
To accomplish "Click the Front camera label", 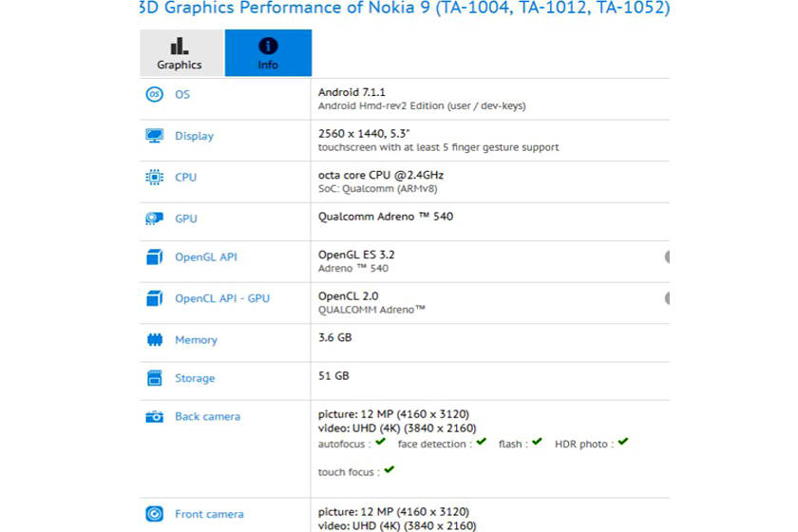I will coord(209,514).
